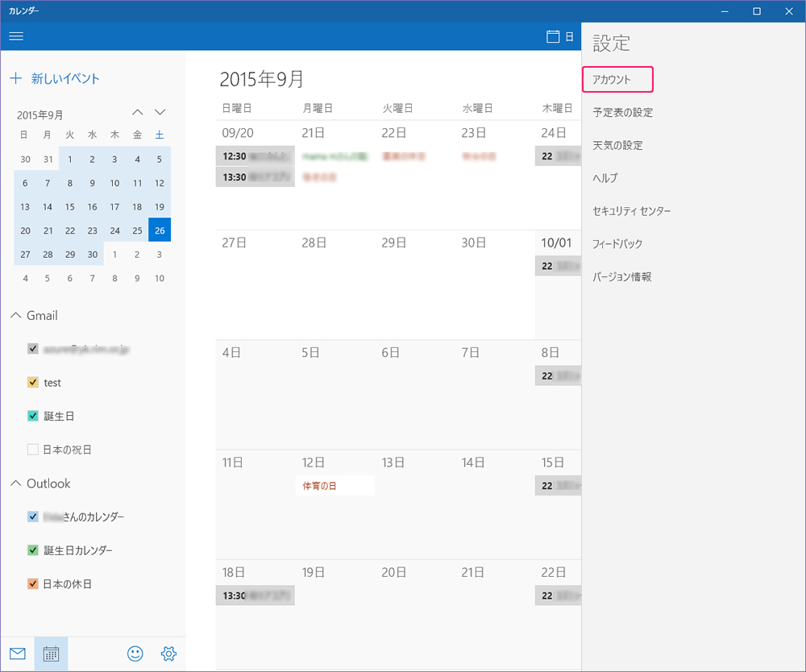The image size is (806, 672).
Task: Select the 30日 day cell
Action: [494, 285]
